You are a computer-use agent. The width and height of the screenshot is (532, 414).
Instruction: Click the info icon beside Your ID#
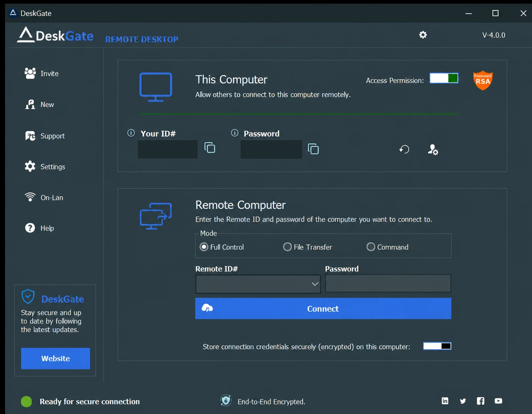tap(131, 133)
